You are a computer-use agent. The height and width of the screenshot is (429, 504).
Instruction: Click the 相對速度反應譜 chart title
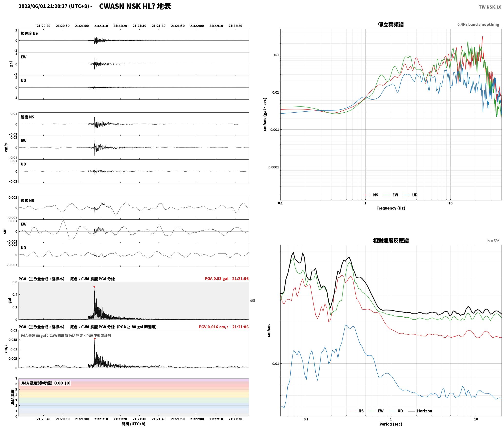click(391, 240)
